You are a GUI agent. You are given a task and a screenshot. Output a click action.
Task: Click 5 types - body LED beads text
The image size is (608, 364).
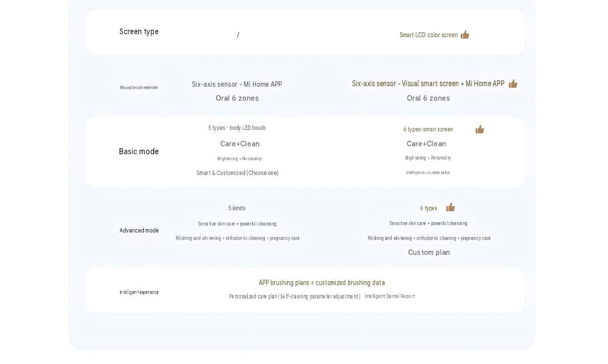pos(237,128)
